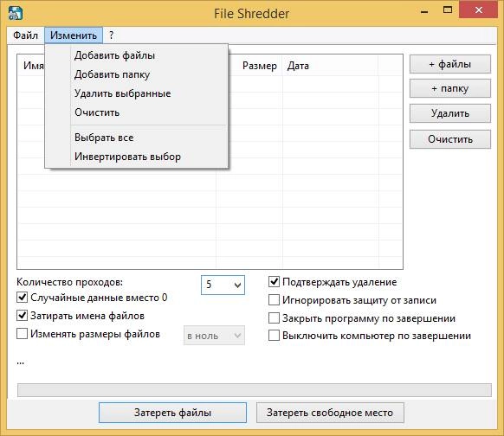Screen dimensions: 504x436
Task: Click the progress bar at the bottom
Action: point(255,390)
